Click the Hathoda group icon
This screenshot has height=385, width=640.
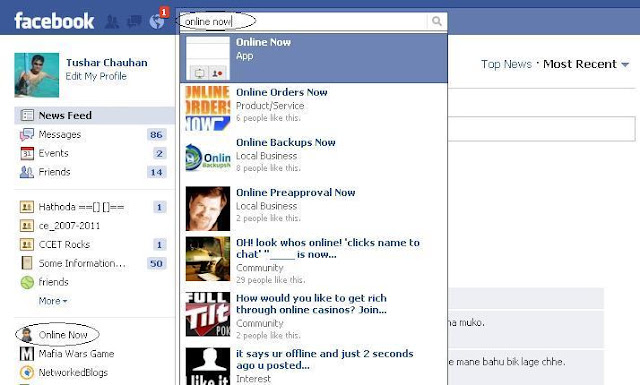(27, 207)
